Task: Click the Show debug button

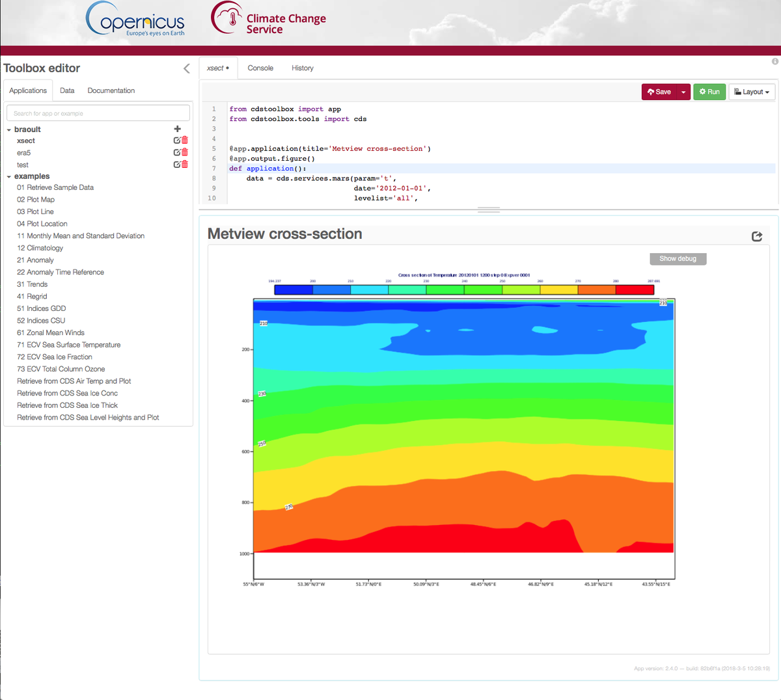Action: click(678, 258)
